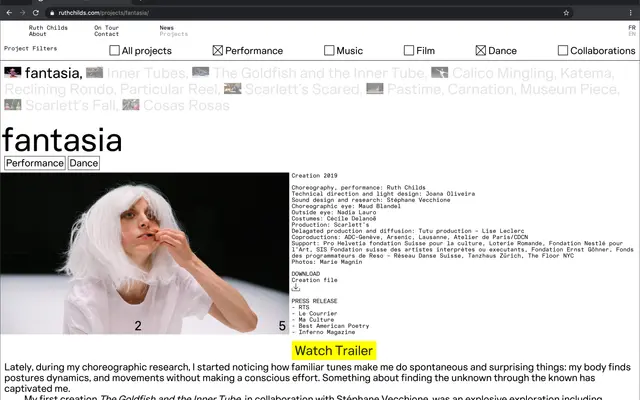The image size is (640, 400).
Task: Open the Inner Tubes project thumbnail
Action: (94, 72)
